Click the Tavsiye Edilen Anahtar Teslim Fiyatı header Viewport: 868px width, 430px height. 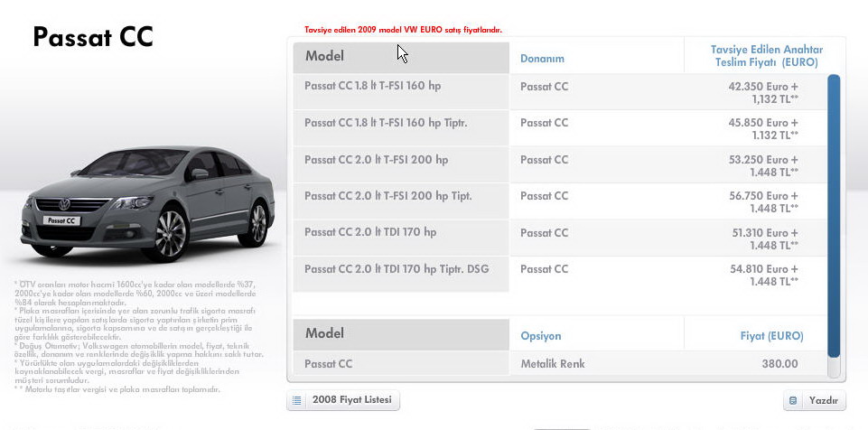pos(764,56)
